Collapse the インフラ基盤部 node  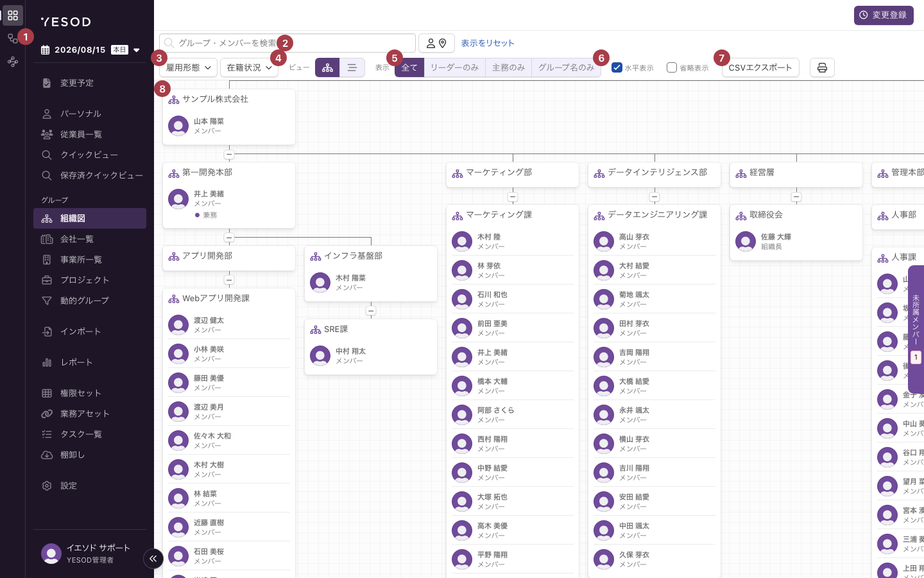371,311
